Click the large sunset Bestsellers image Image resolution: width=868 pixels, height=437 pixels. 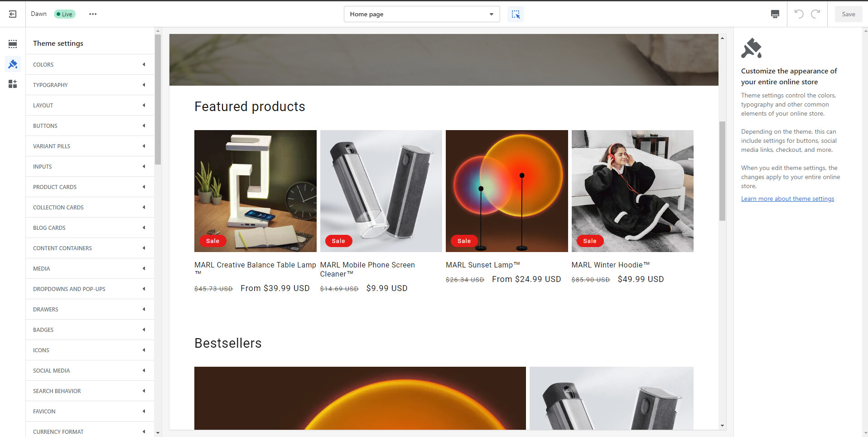pyautogui.click(x=360, y=398)
